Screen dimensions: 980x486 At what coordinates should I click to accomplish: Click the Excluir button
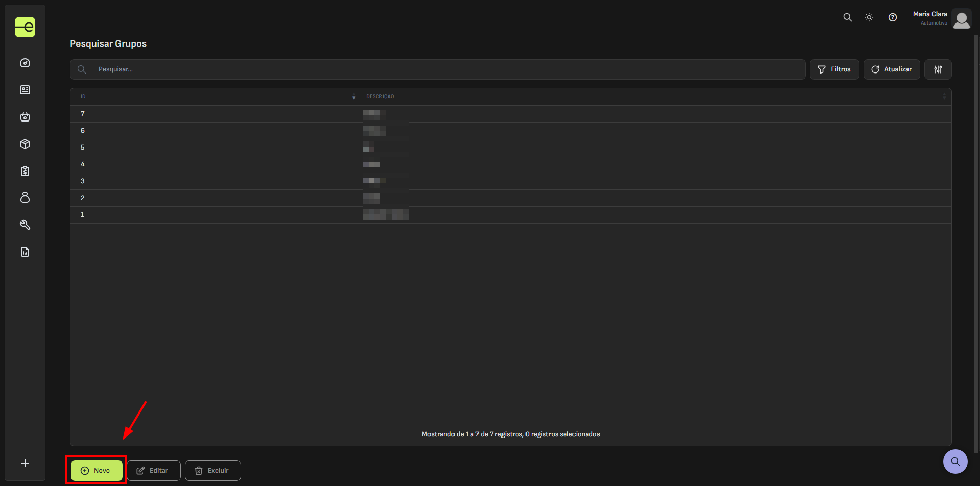point(213,471)
